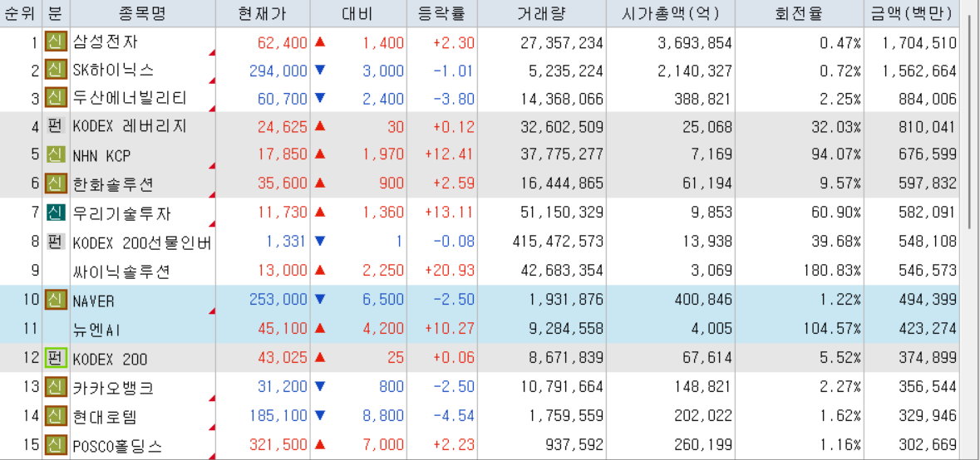Select the 뉴엔AI stock name
This screenshot has height=460, width=980.
(x=96, y=330)
